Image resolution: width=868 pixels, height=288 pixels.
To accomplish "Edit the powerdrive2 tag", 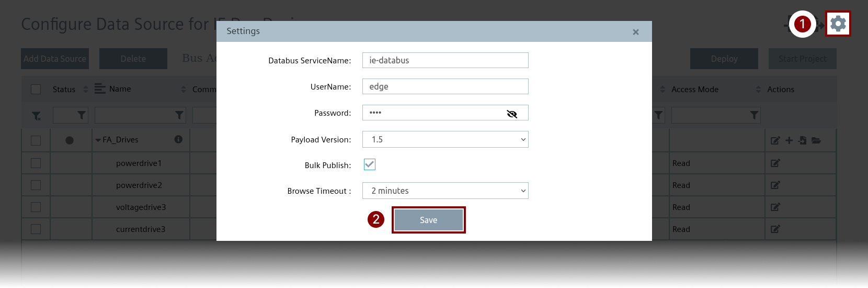I will coord(775,185).
